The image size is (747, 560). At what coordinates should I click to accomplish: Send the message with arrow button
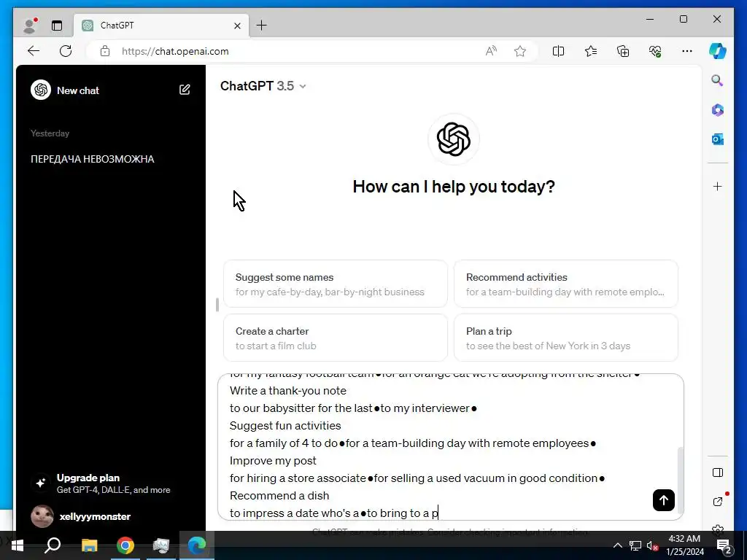coord(664,500)
